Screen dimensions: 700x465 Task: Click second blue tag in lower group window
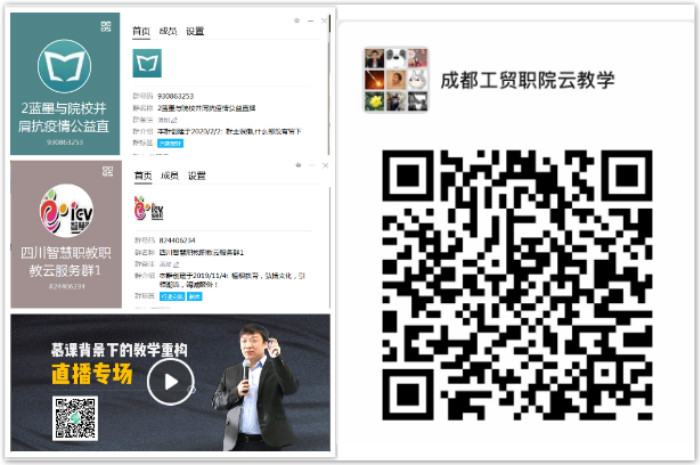click(x=194, y=296)
